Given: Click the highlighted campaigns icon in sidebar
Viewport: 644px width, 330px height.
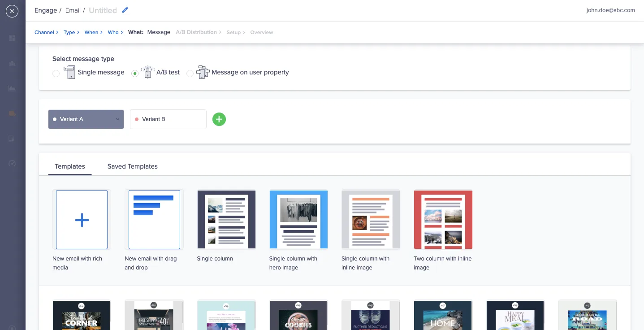Looking at the screenshot, I should tap(12, 113).
